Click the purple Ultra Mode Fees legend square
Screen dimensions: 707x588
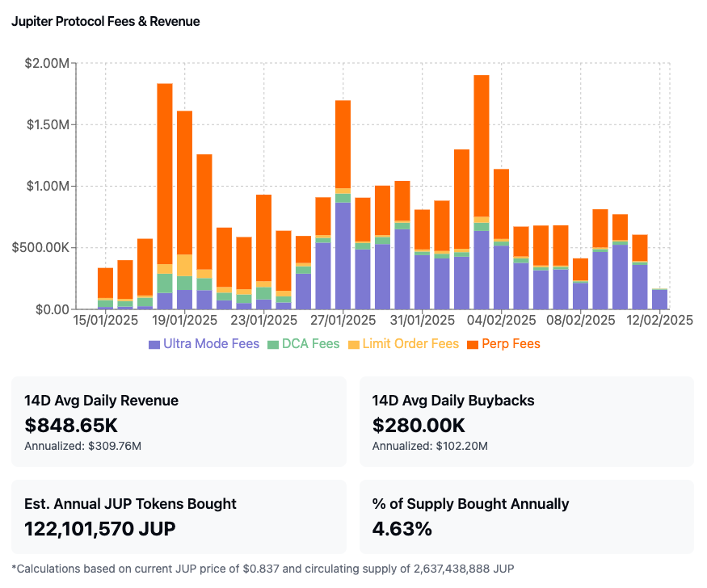154,344
